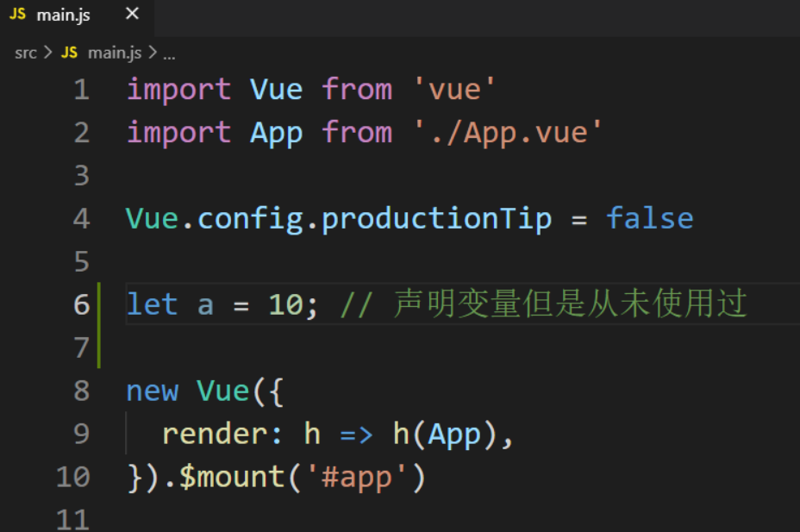Expand the chevron after src breadcrumb

pyautogui.click(x=48, y=53)
